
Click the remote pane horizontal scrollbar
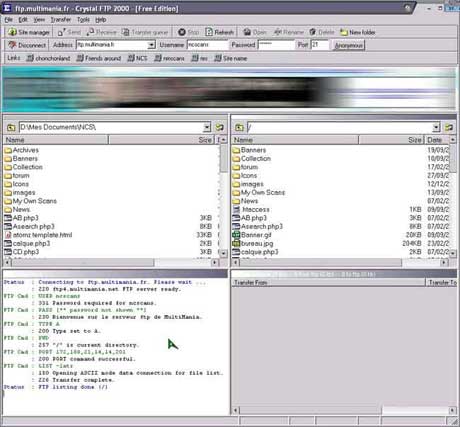point(340,263)
